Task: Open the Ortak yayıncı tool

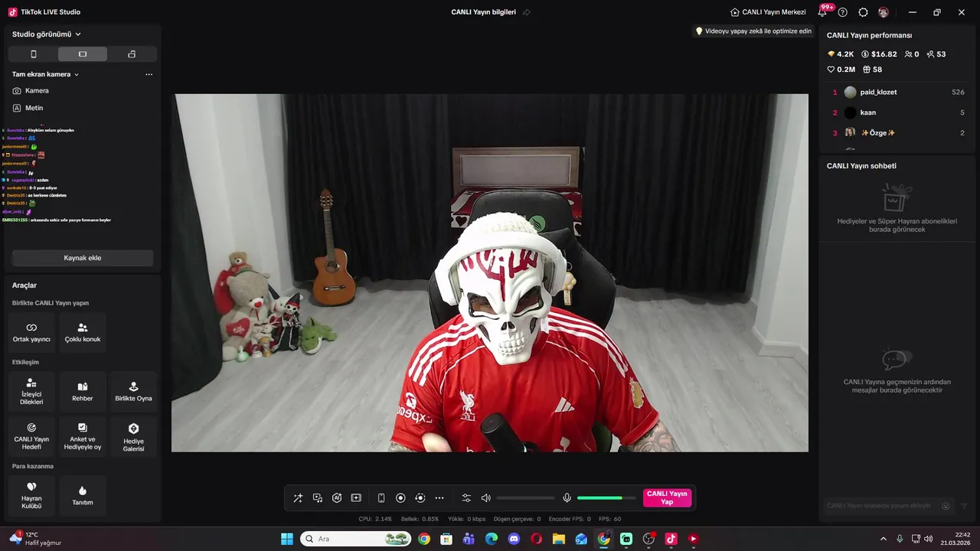Action: tap(31, 332)
